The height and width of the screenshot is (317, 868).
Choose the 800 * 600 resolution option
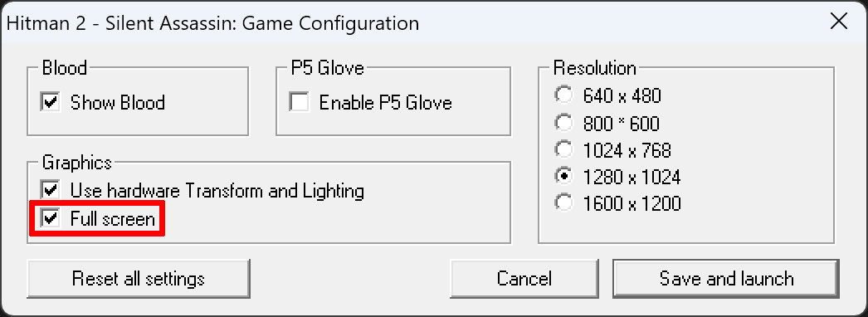click(x=564, y=123)
